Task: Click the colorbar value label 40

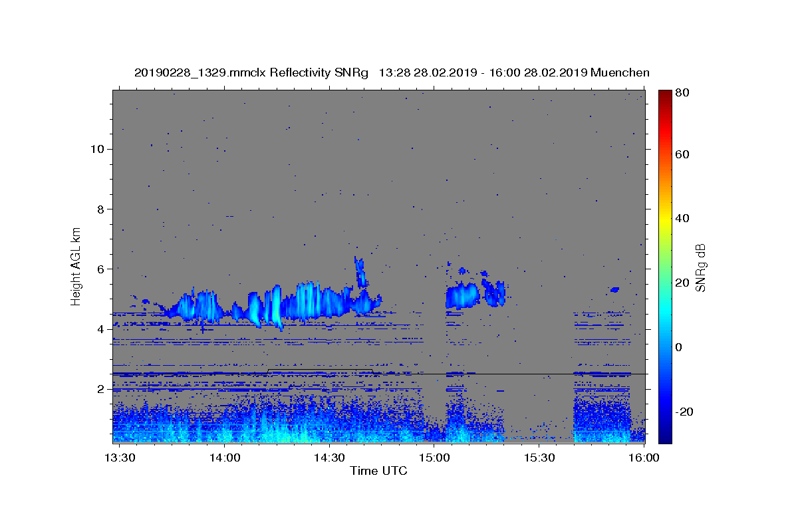Action: tap(683, 219)
